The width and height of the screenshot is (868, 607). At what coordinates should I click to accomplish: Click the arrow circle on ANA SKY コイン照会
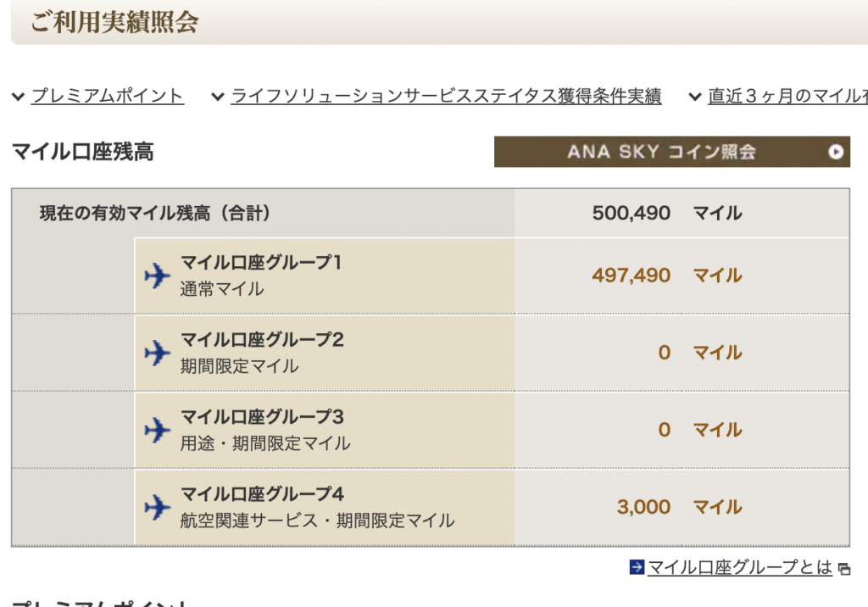click(x=836, y=152)
